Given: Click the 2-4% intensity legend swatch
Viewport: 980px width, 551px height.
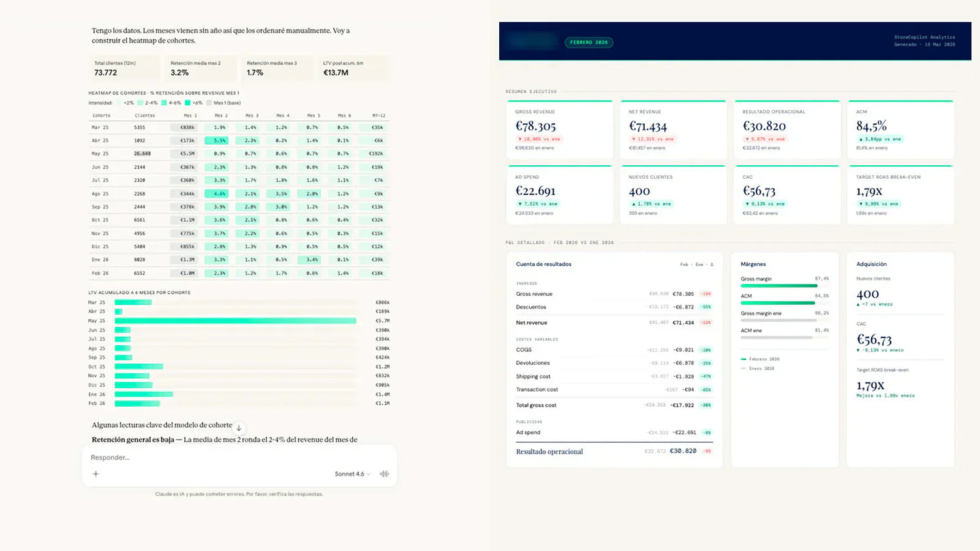Looking at the screenshot, I should pyautogui.click(x=140, y=103).
